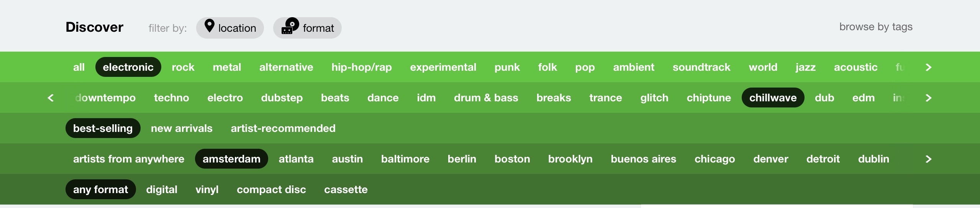Select berlin as artist location
The image size is (980, 208).
(462, 159)
